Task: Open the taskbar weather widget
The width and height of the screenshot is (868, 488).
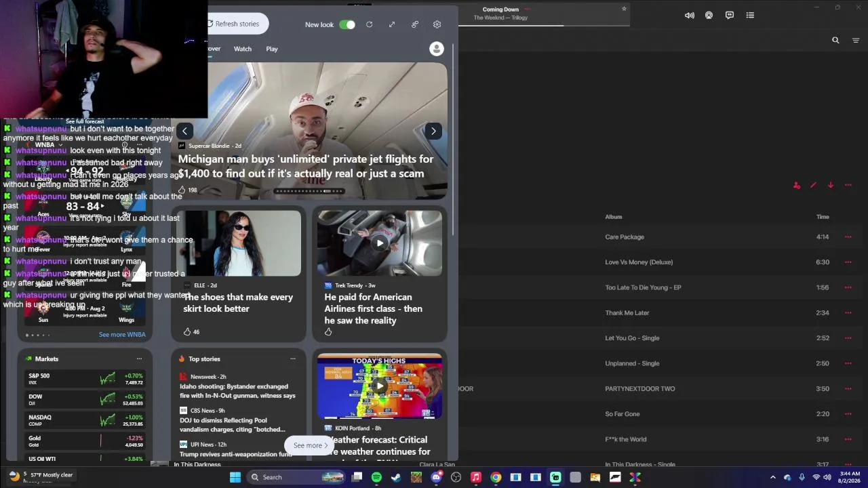Action: tap(41, 476)
